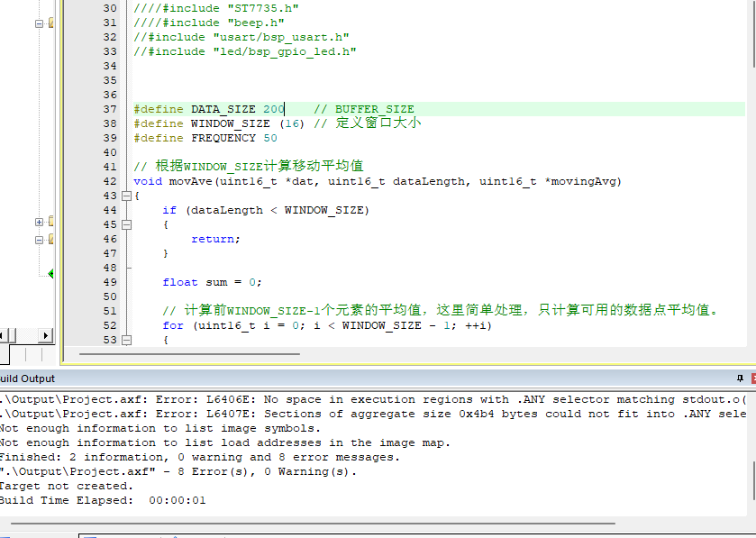The width and height of the screenshot is (756, 538).
Task: Click the Build Output panel title
Action: pyautogui.click(x=27, y=378)
